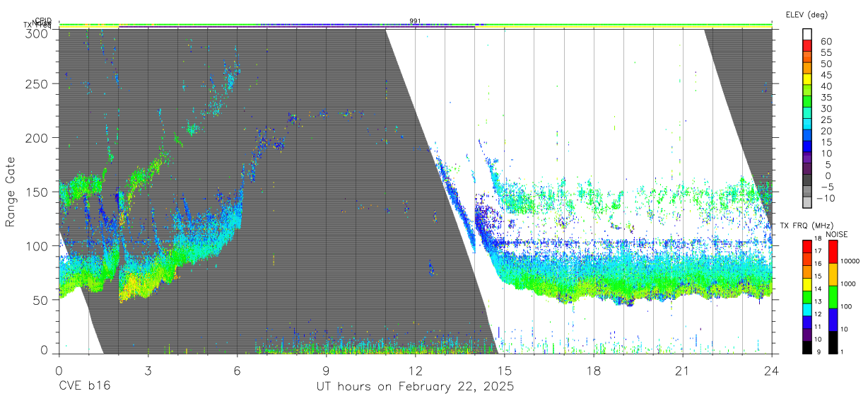Click the 'CVE b16' radar beam label
Viewport: 868px width, 401px height.
click(84, 387)
